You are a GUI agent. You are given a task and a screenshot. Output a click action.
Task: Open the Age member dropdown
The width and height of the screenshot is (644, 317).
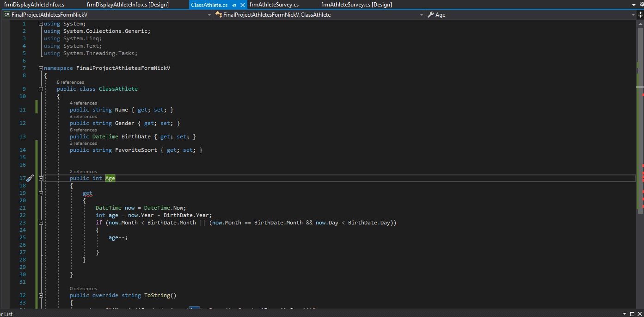point(633,15)
